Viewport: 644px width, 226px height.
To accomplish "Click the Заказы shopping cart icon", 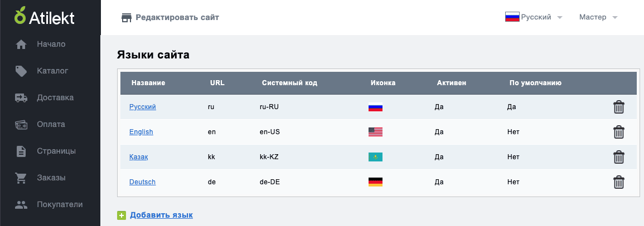I will (21, 178).
